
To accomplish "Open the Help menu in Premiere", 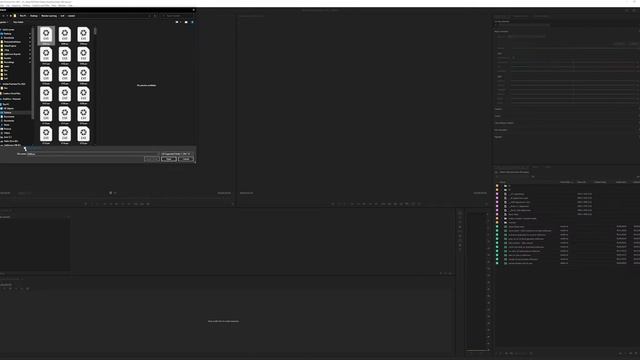I will (70, 5).
